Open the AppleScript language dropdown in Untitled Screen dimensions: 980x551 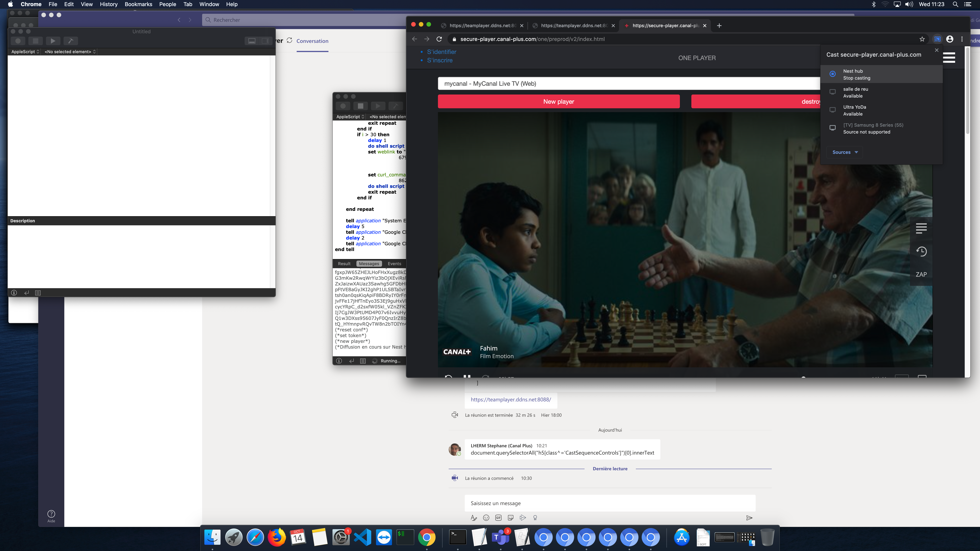click(x=25, y=52)
